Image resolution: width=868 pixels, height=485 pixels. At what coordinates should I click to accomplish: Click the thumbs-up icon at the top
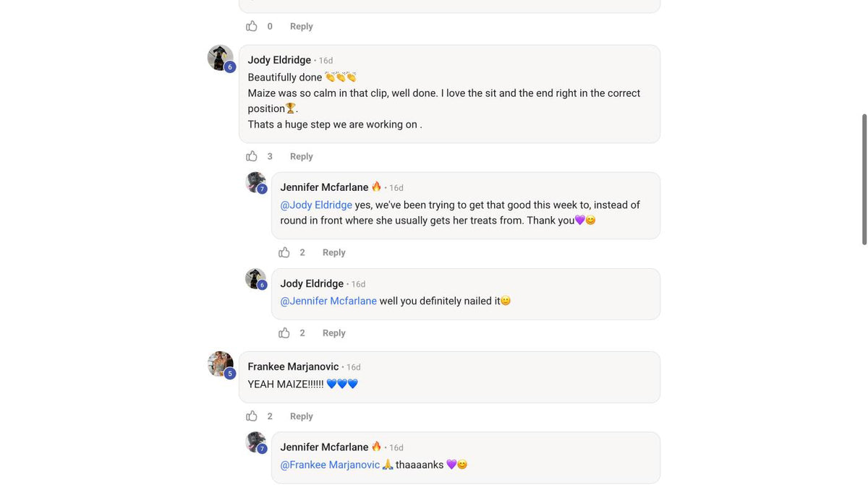point(252,26)
